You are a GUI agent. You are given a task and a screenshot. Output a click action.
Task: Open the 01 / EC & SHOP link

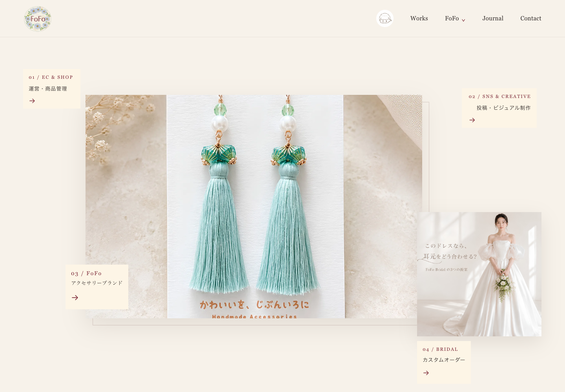(51, 77)
